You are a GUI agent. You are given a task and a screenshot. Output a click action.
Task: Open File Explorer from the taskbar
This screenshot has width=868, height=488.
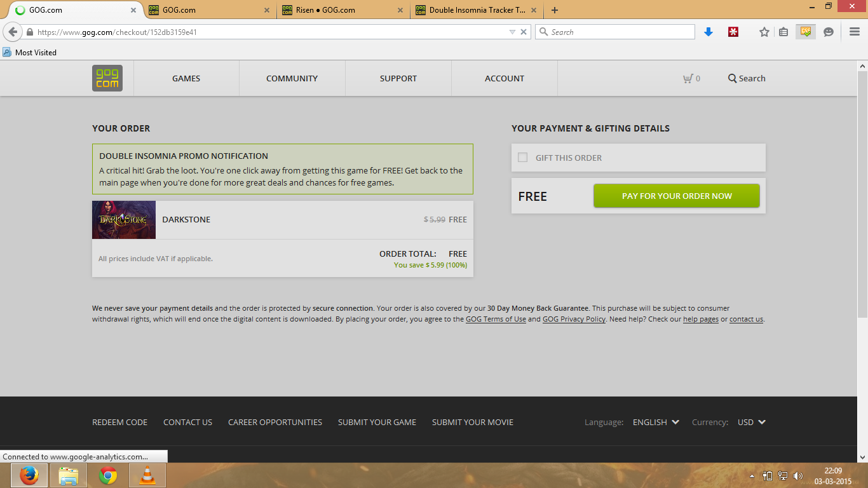tap(69, 475)
